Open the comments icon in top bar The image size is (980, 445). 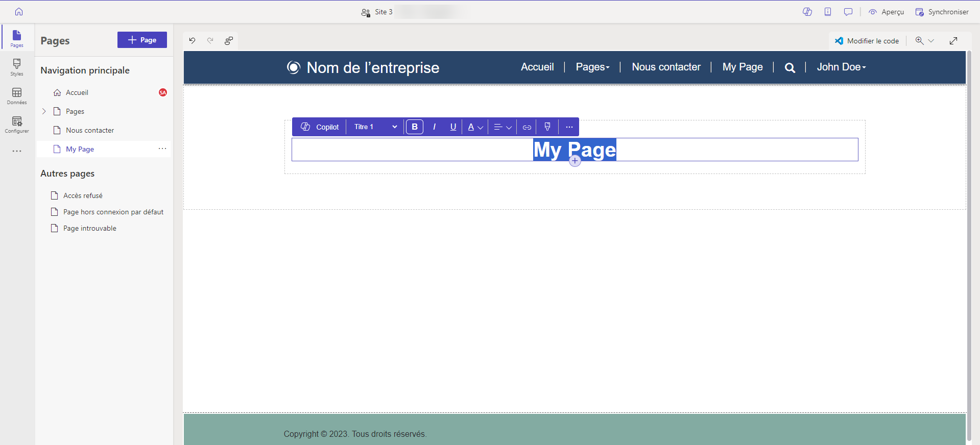[x=848, y=12]
